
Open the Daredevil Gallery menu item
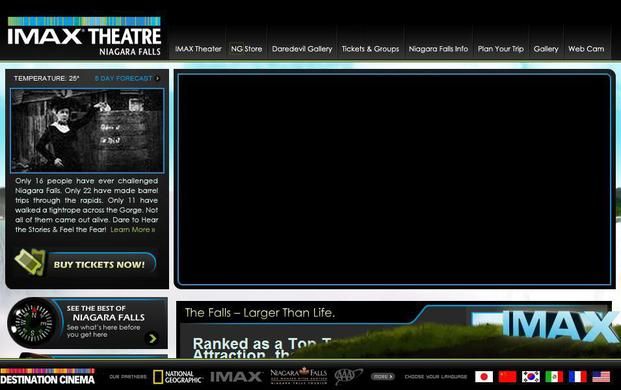coord(302,49)
